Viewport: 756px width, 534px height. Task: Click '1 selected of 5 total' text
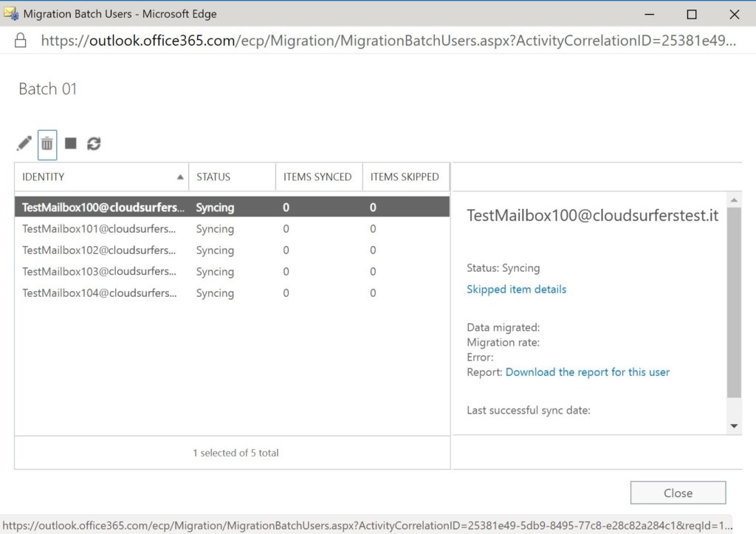pos(236,453)
